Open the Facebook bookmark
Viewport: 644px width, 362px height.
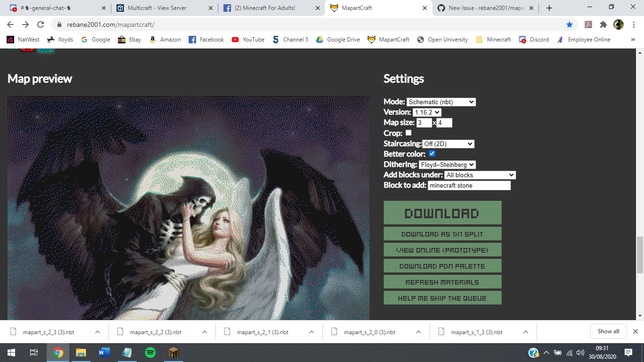point(206,40)
